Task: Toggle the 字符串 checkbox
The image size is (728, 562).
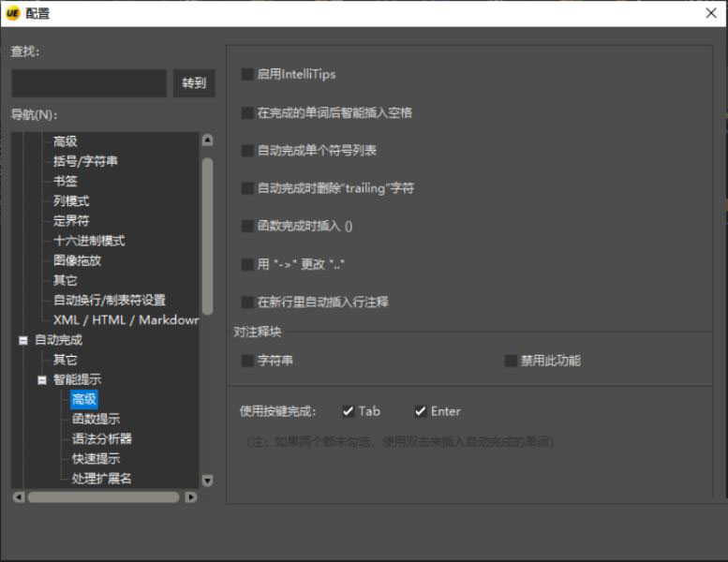Action: pos(247,361)
